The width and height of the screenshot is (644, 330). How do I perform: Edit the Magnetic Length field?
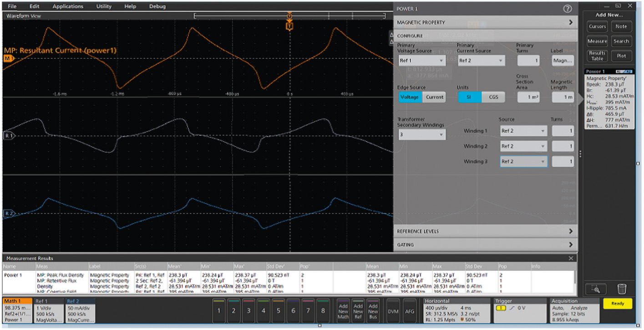[x=563, y=97]
